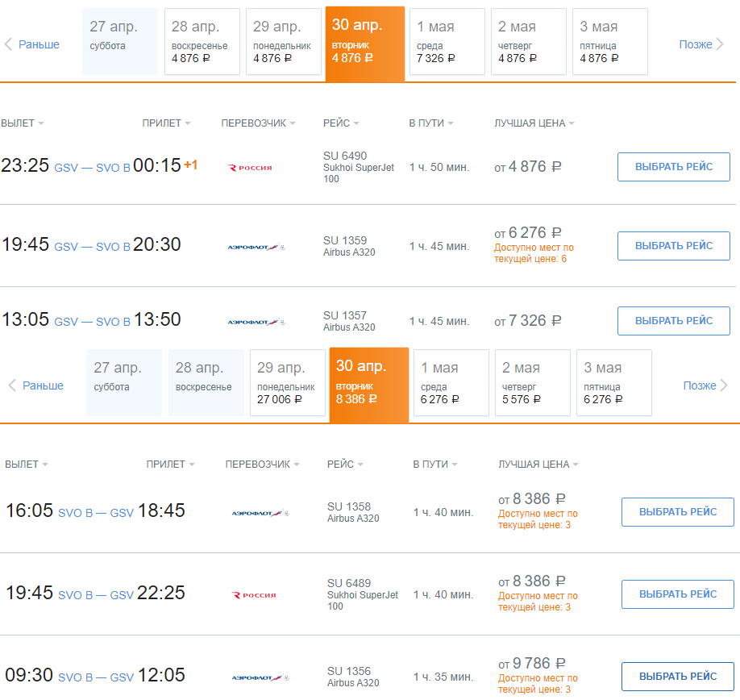
Task: Sort bottom table by В ПУТИ column
Action: (x=435, y=465)
